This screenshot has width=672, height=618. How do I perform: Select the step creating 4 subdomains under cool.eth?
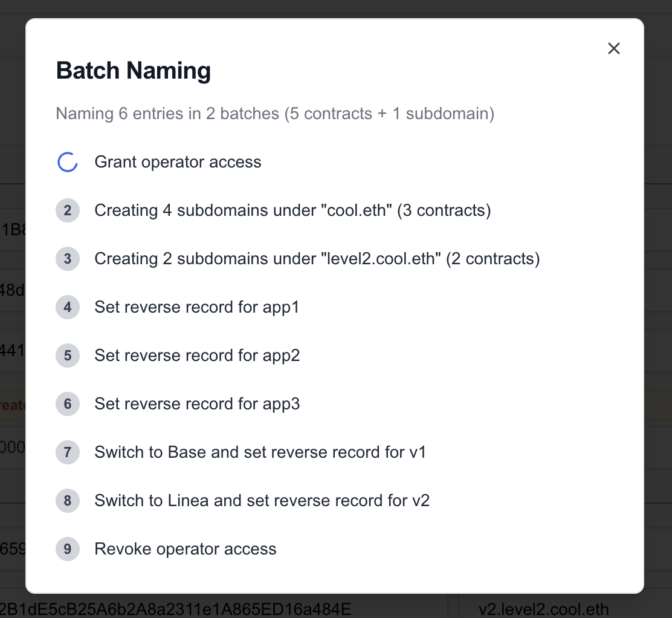point(292,210)
